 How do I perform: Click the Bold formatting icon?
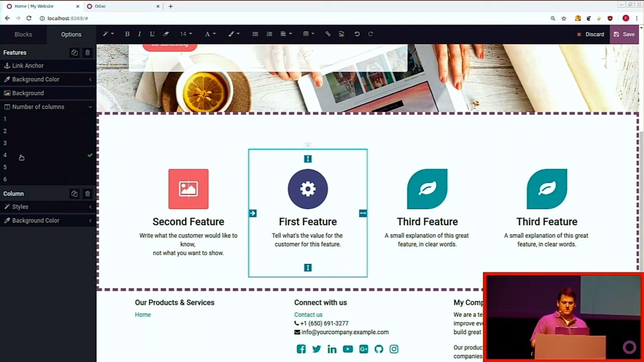pyautogui.click(x=127, y=34)
